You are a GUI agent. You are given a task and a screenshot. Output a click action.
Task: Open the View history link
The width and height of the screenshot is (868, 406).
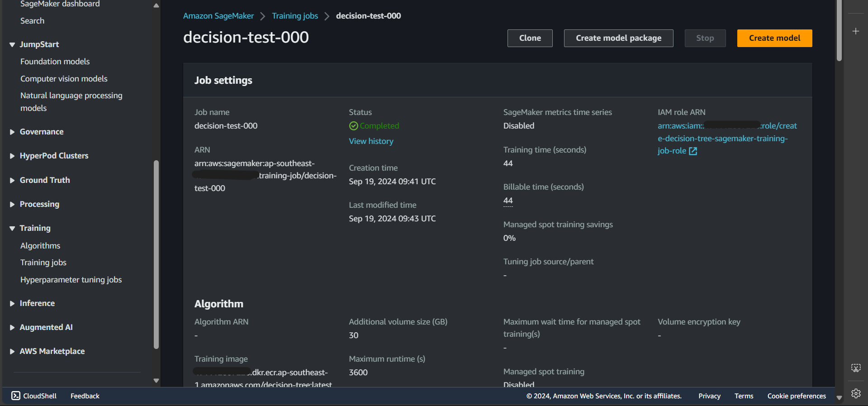(x=371, y=141)
